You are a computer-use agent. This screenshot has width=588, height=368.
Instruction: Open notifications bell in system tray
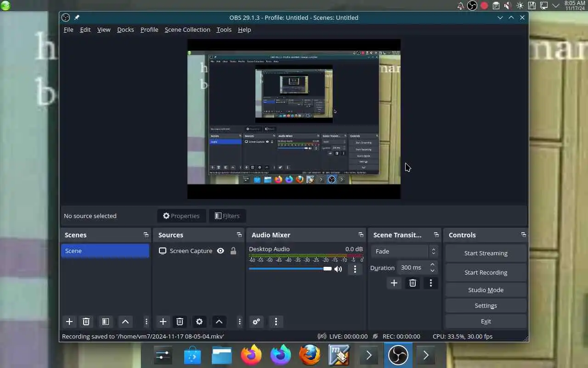(460, 6)
